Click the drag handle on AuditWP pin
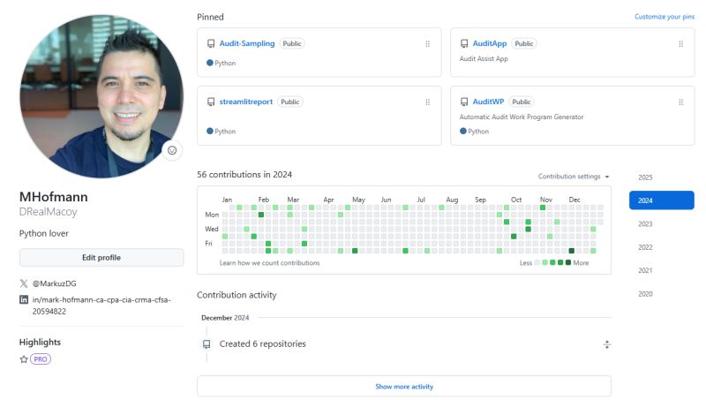Screen dimensions: 706x400 click(681, 102)
